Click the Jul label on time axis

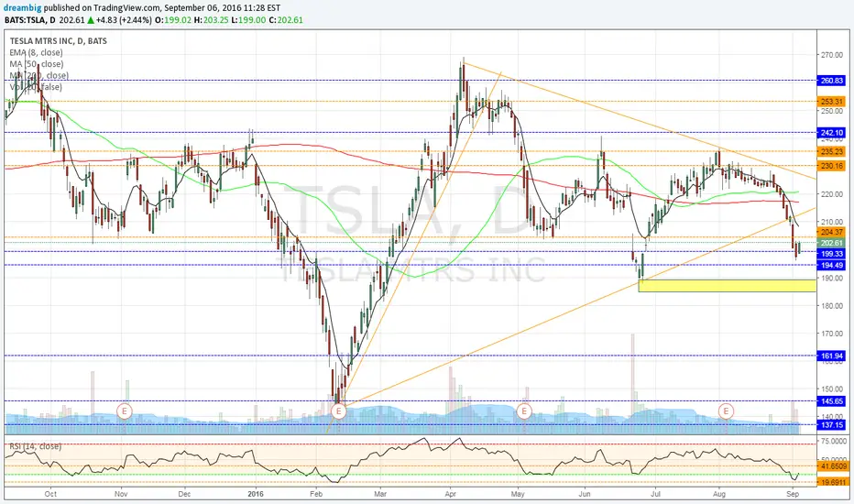pyautogui.click(x=655, y=494)
